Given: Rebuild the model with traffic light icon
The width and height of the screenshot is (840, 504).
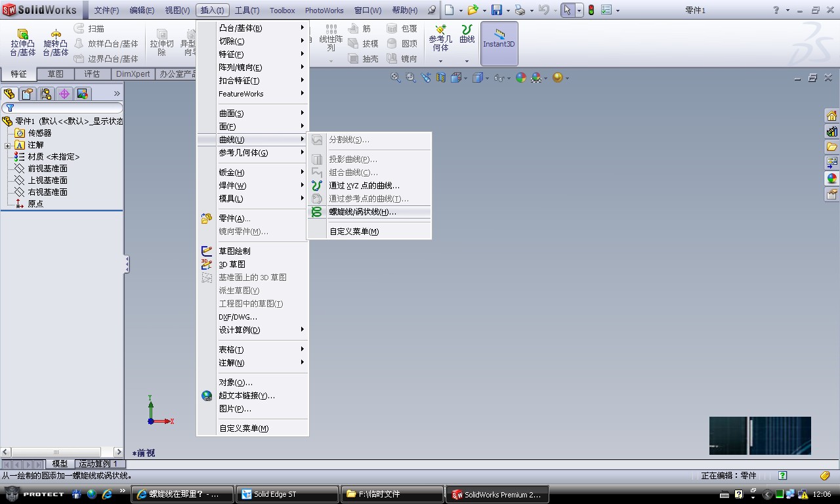Looking at the screenshot, I should [591, 10].
